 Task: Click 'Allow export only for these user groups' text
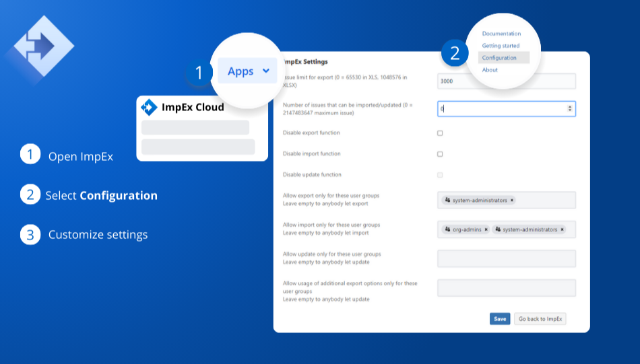(x=331, y=196)
